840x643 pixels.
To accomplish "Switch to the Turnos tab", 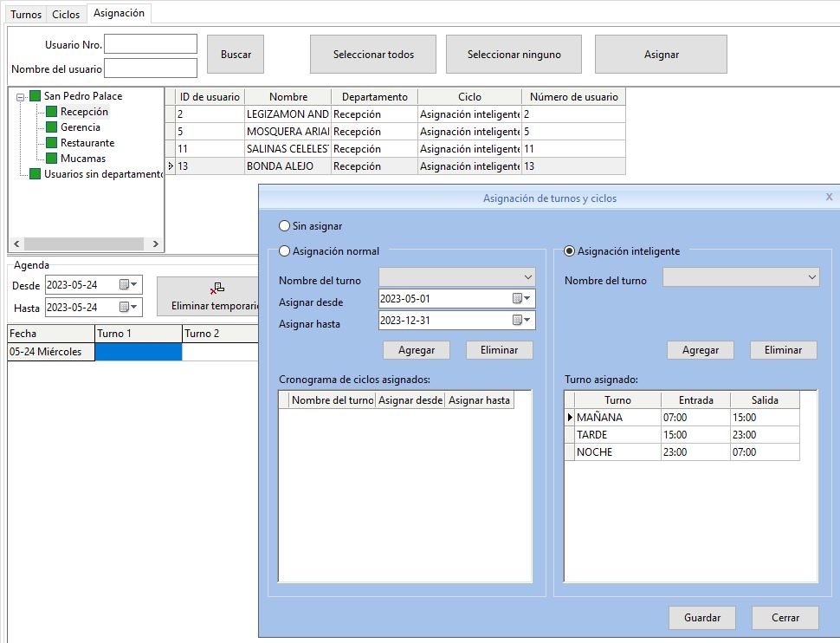I will tap(26, 15).
